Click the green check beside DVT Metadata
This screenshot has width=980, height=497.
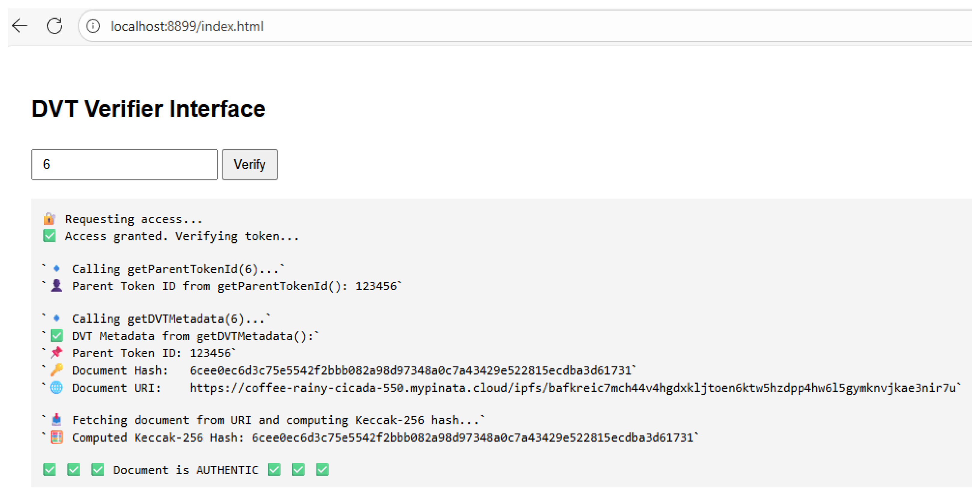(x=56, y=335)
